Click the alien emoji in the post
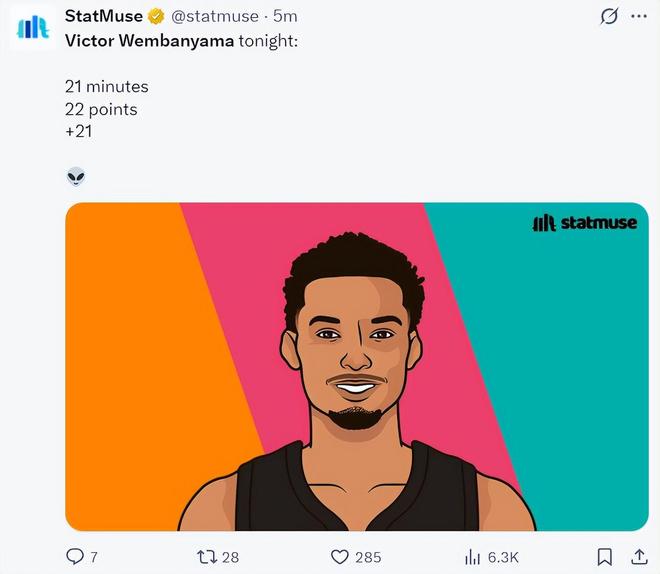Screen dimensions: 660x574 tap(76, 177)
